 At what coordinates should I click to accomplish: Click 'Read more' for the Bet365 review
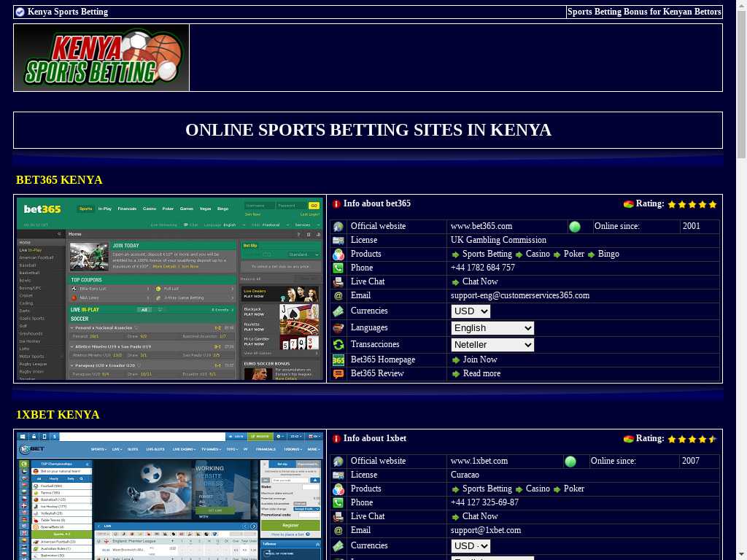481,373
